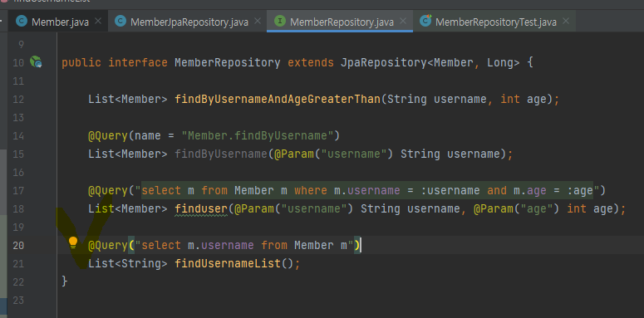644x318 pixels.
Task: Open the MemberJpaRepository.java tab
Action: [189, 22]
